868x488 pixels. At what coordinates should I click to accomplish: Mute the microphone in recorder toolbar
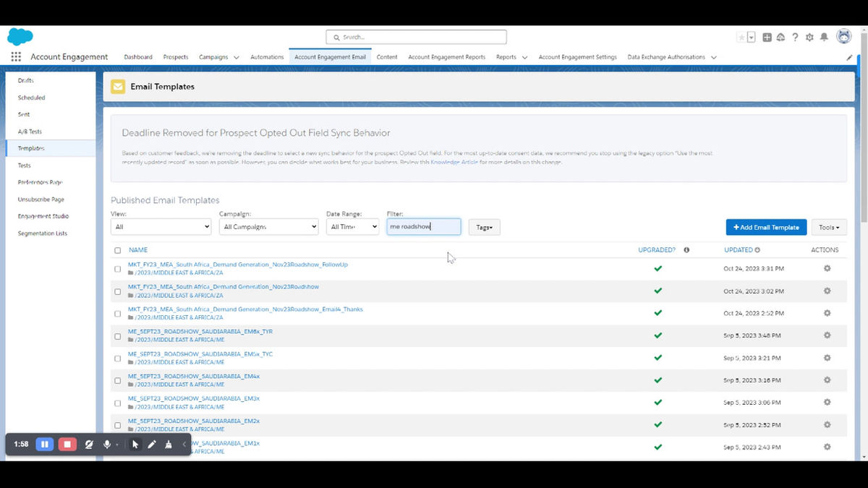107,444
